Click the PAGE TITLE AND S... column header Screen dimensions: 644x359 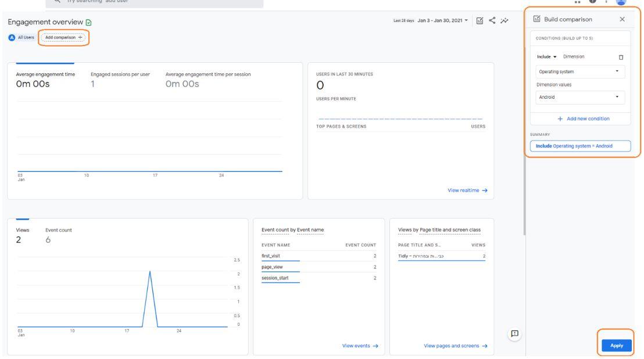[419, 245]
